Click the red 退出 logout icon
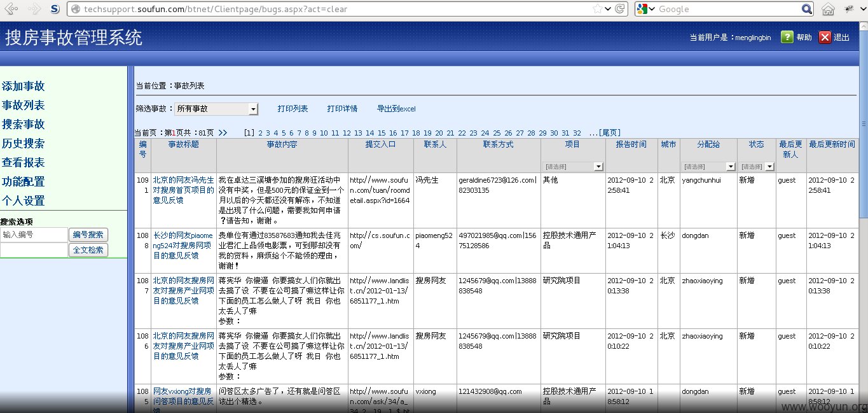The image size is (868, 413). (x=825, y=37)
